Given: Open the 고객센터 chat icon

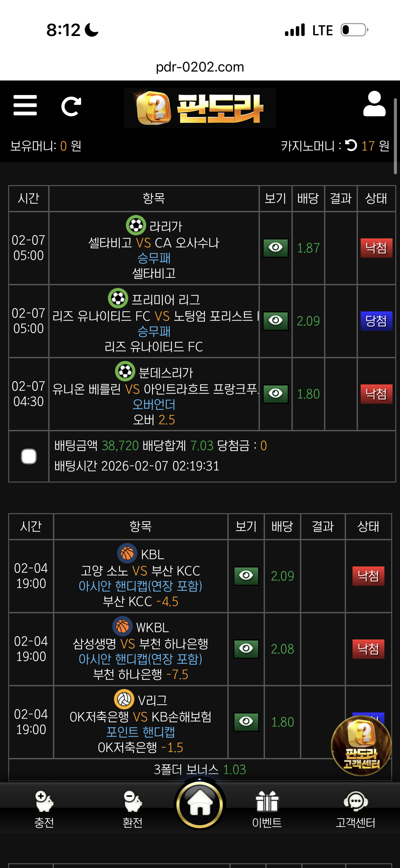Looking at the screenshot, I should tap(355, 808).
